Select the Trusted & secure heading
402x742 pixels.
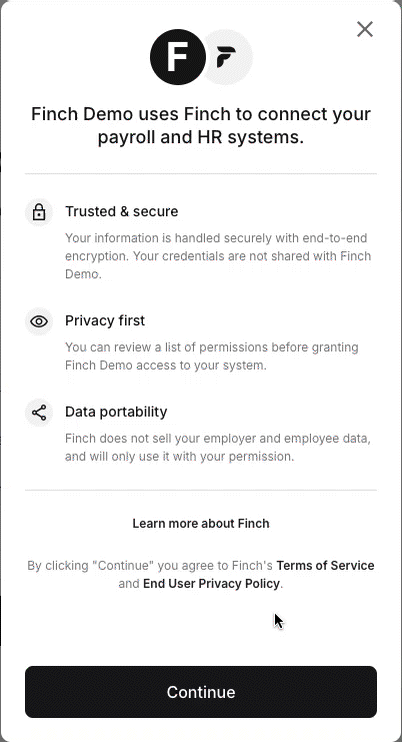pos(122,211)
